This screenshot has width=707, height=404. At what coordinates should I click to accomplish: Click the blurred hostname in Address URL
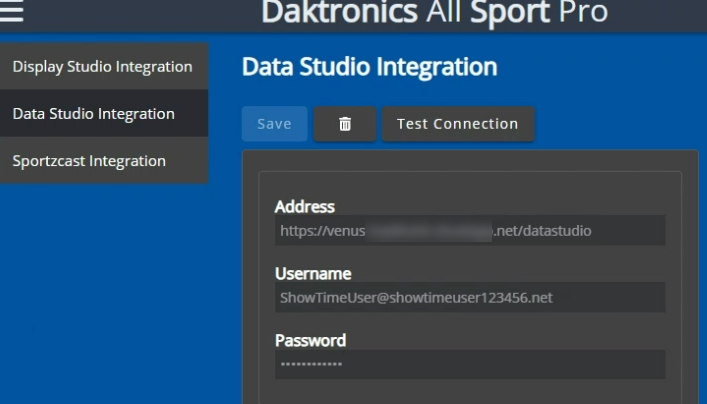pyautogui.click(x=428, y=231)
